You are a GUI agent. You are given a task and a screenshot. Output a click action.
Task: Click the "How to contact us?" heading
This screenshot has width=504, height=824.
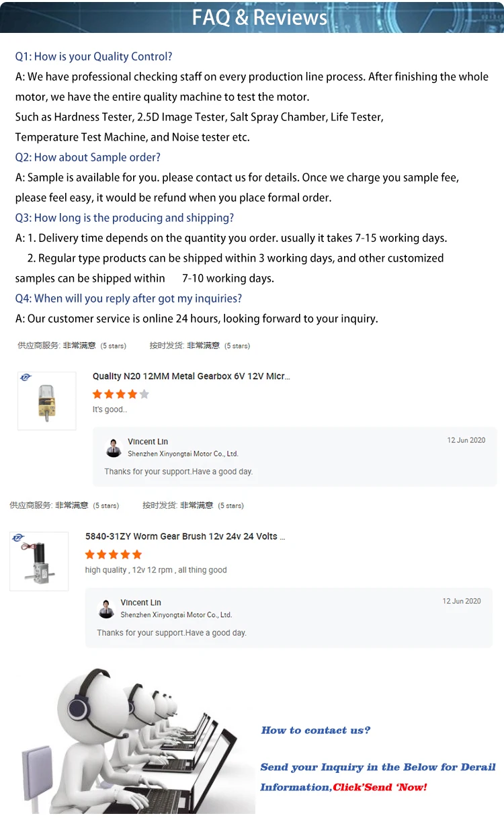click(x=315, y=731)
